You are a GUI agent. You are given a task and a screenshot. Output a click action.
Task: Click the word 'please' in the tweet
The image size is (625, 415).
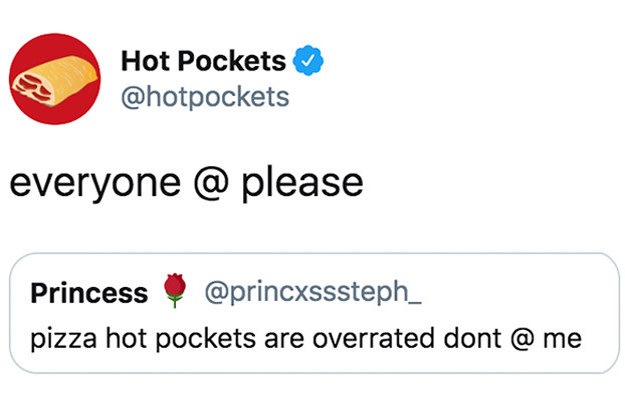(303, 185)
